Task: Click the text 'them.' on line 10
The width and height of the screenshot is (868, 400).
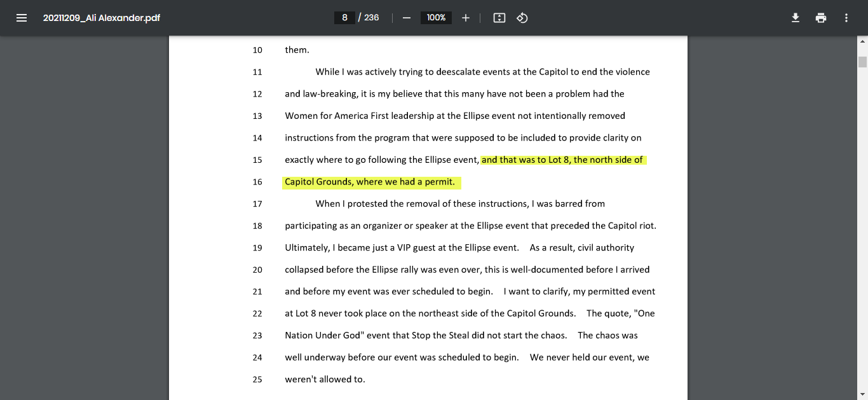Action: [x=297, y=50]
